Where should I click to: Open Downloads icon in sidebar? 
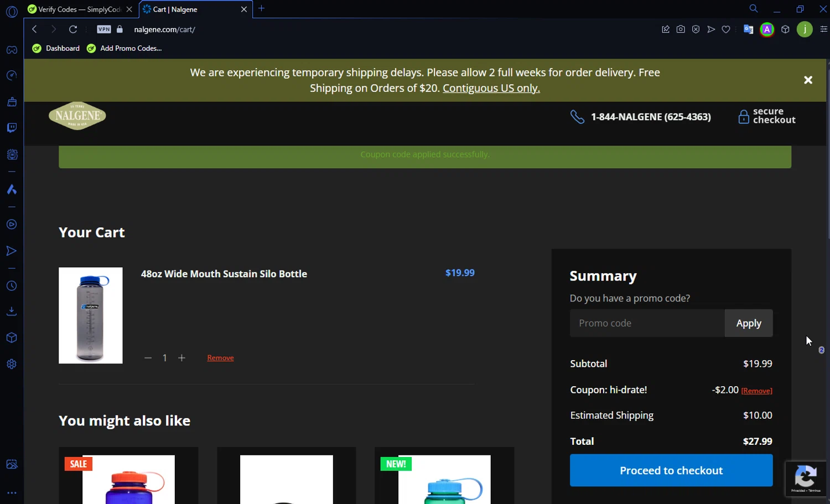pyautogui.click(x=12, y=311)
